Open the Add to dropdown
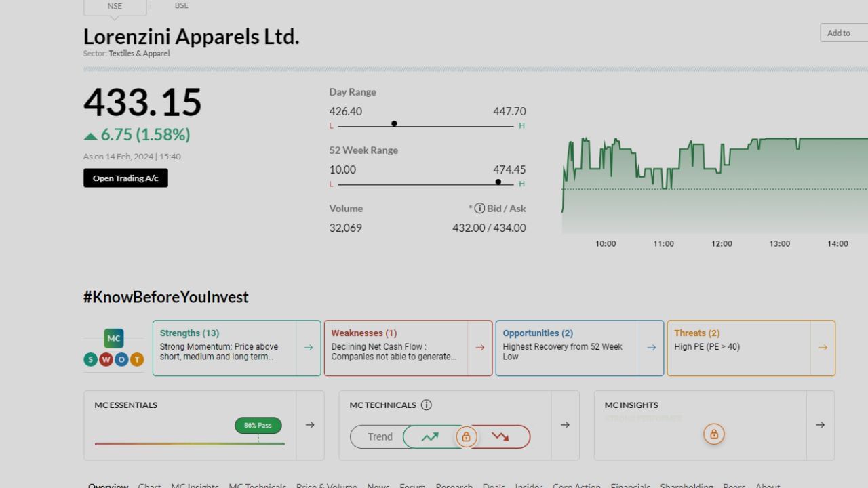The width and height of the screenshot is (868, 488). pos(844,33)
